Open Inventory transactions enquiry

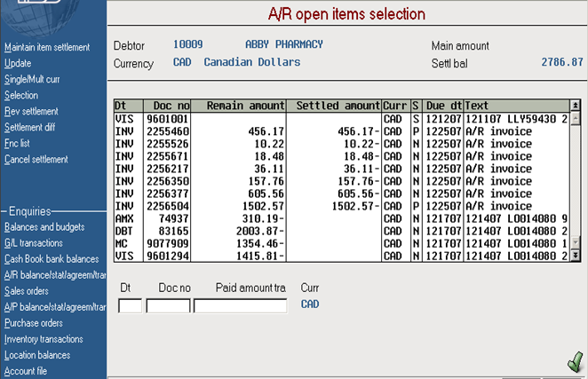(44, 339)
